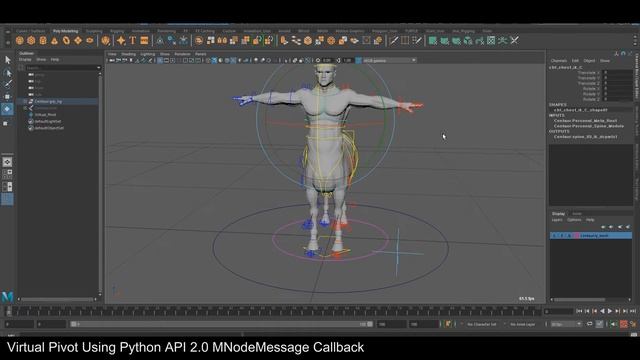The image size is (640, 360).
Task: Click the Outliner toggle button below layouts
Action: [x=7, y=199]
